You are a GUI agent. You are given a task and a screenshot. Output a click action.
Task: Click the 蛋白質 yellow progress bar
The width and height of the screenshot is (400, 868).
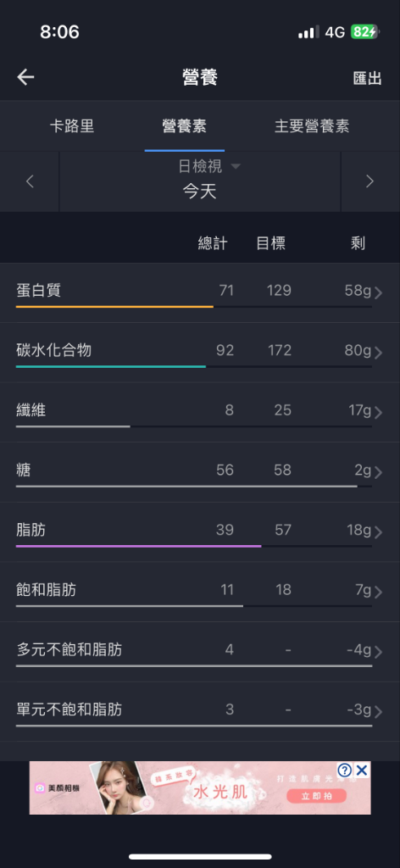coord(114,306)
